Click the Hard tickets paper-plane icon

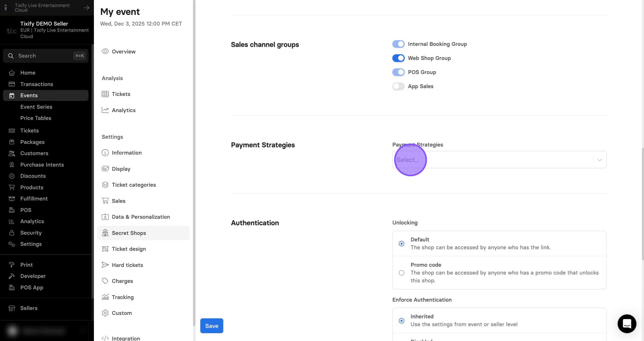tap(105, 265)
